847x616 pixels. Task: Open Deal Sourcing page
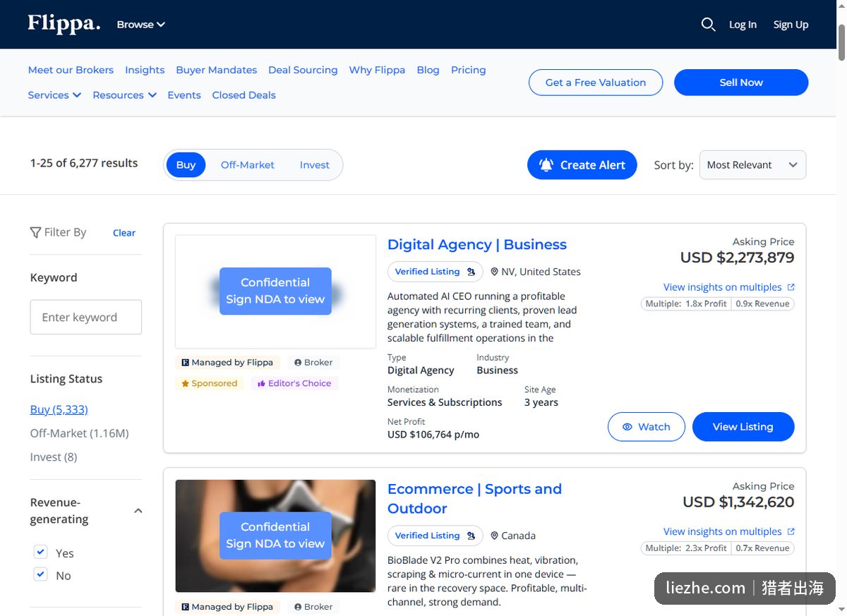coord(303,70)
